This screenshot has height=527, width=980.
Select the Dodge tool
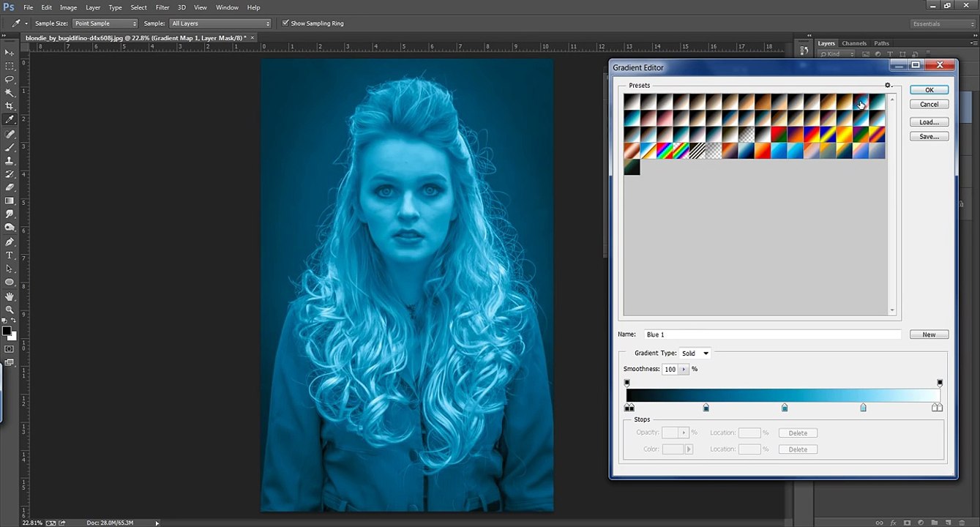pyautogui.click(x=10, y=227)
